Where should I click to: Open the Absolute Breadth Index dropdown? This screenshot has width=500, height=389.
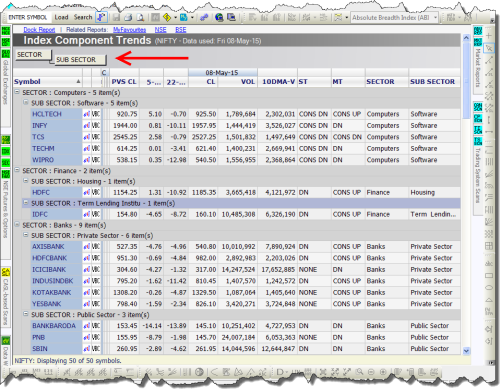435,18
